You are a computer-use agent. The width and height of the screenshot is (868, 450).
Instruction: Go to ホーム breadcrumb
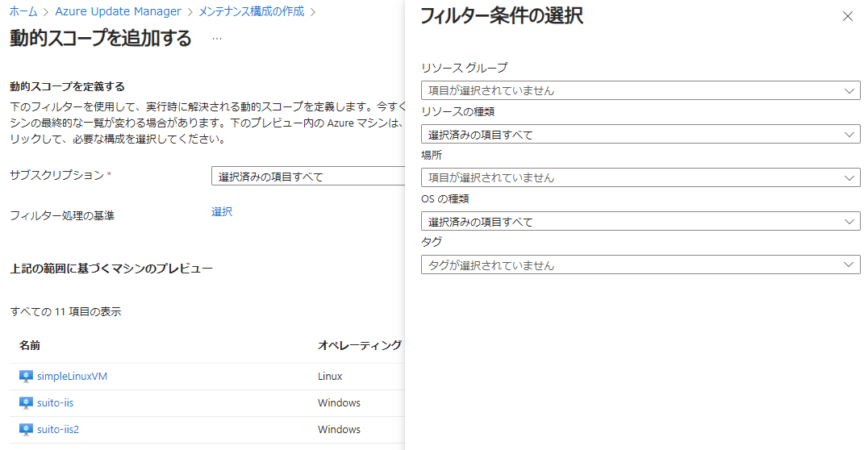[x=23, y=12]
